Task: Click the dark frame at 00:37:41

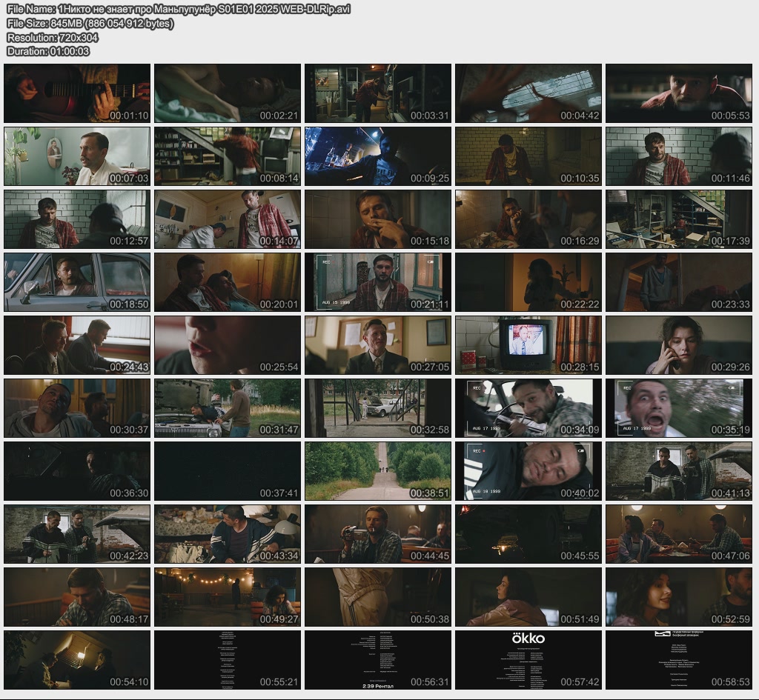Action: tap(228, 471)
